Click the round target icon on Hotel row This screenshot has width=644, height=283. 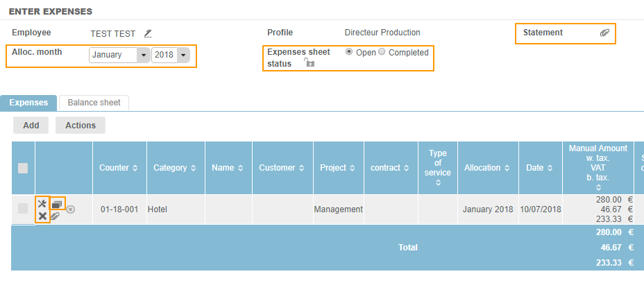coord(70,209)
